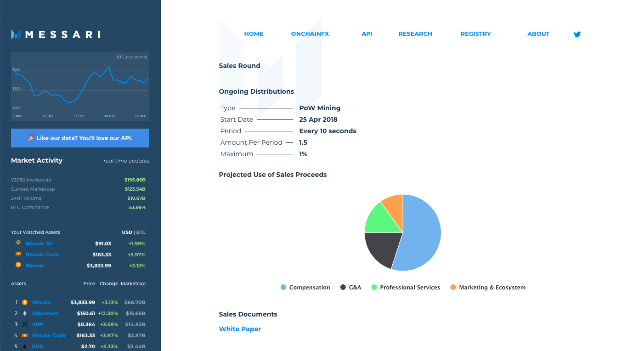Open Bitcoin in rank 1 asset row
The image size is (644, 351).
41,302
